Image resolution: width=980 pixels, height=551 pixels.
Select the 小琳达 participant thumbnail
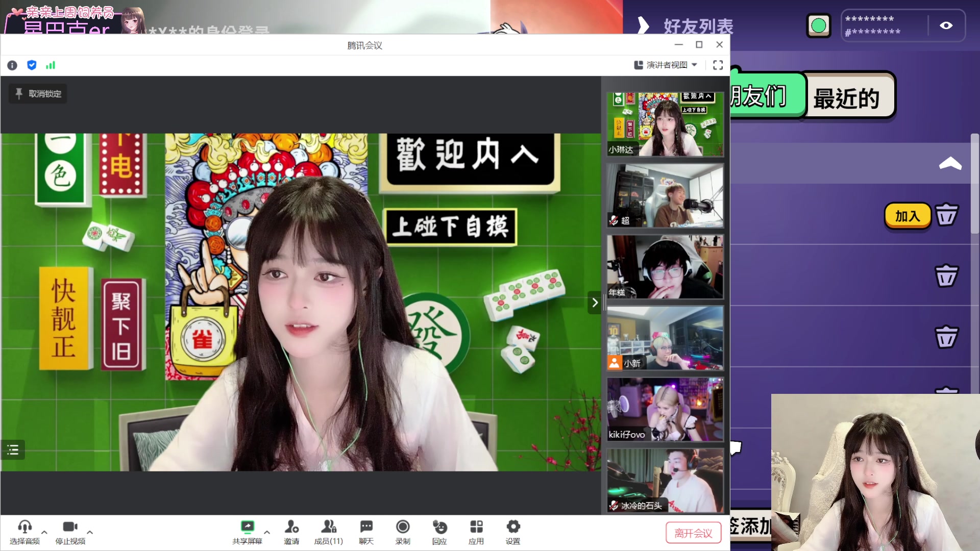(x=665, y=124)
